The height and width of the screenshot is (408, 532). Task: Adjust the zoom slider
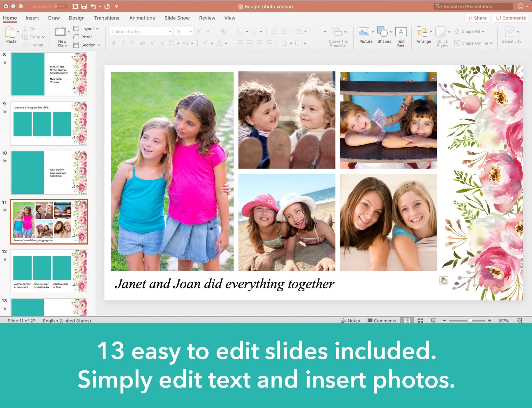click(470, 321)
